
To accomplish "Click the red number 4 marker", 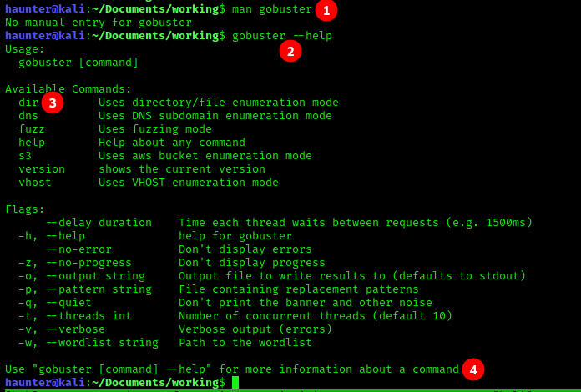I will 473,369.
